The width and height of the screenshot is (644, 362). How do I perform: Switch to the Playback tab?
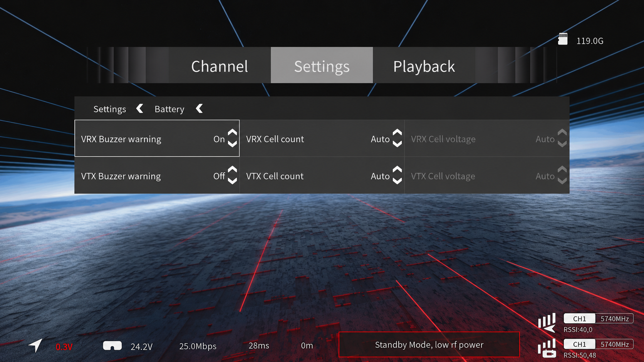(x=424, y=65)
